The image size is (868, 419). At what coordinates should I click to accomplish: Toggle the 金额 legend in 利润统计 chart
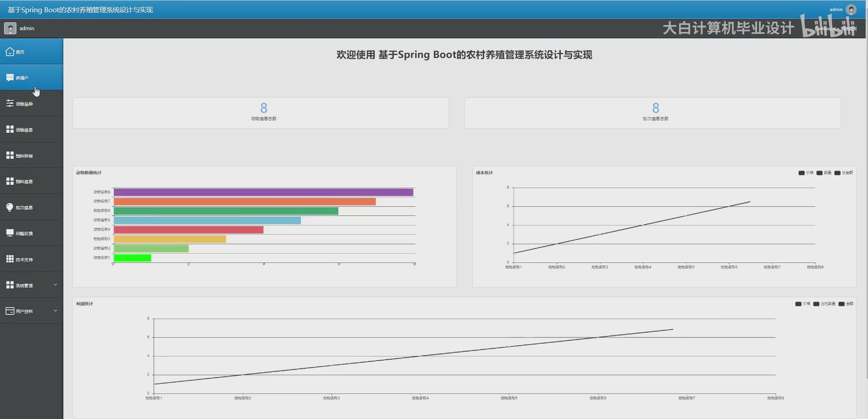click(846, 304)
